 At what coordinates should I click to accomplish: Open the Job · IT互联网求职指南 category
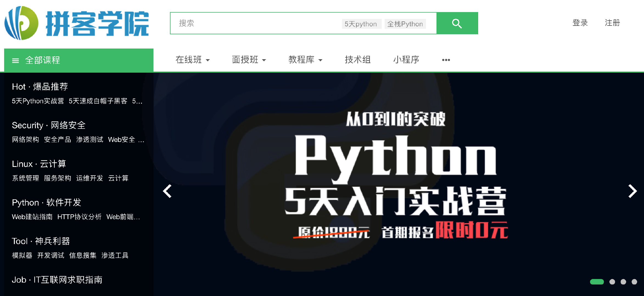57,280
